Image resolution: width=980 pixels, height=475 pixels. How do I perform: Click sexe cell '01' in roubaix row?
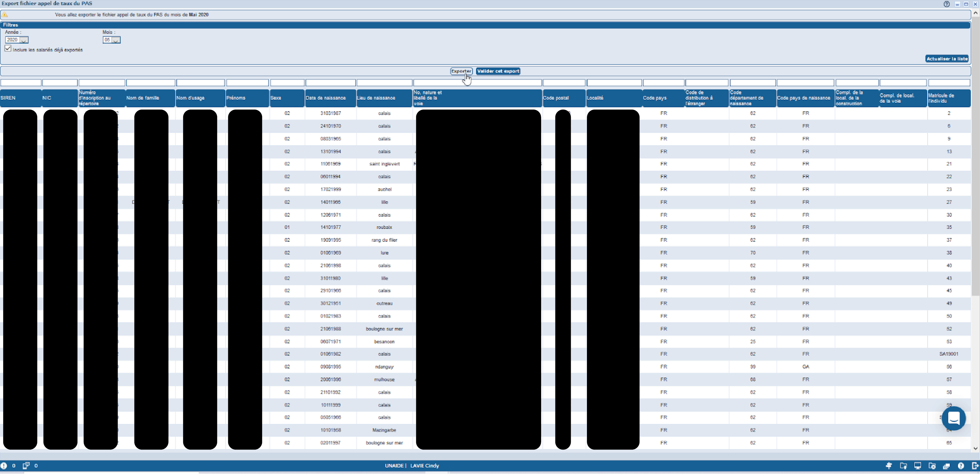pos(287,228)
